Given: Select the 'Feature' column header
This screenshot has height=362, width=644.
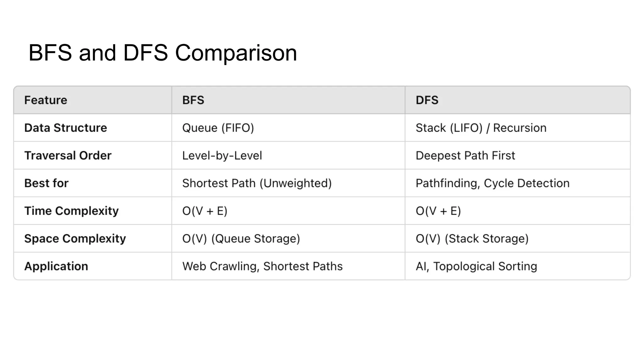Looking at the screenshot, I should coord(46,100).
